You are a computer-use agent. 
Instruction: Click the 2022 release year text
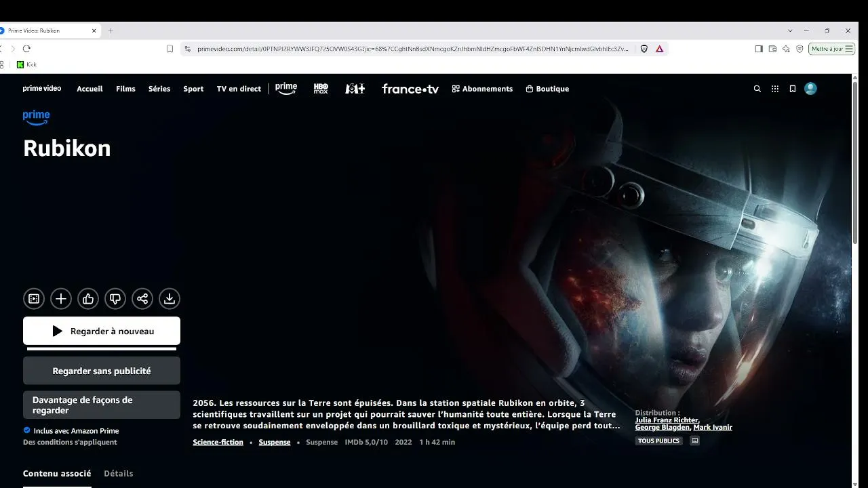[403, 442]
